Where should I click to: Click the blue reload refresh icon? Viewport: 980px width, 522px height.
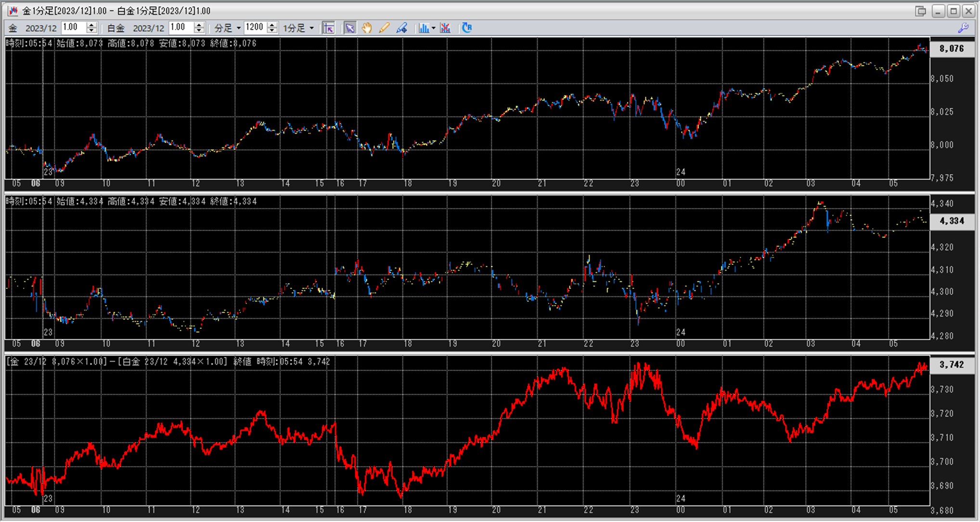(466, 28)
